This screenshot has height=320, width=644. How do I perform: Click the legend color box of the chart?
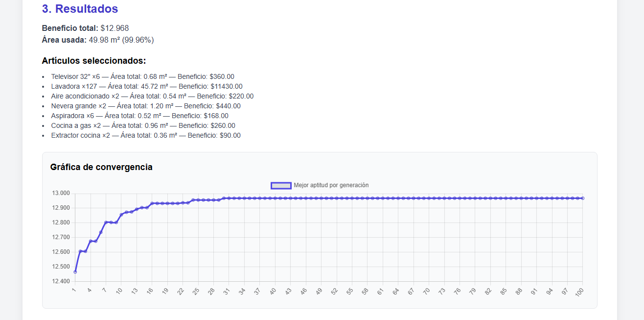pyautogui.click(x=281, y=185)
